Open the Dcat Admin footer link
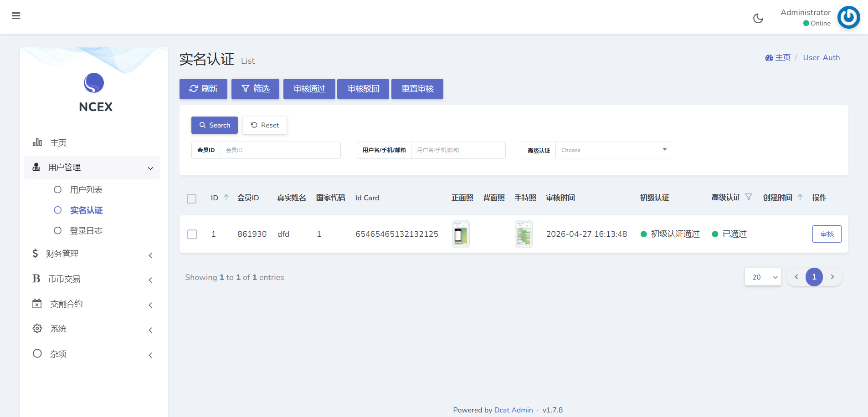The width and height of the screenshot is (868, 417). [x=513, y=410]
